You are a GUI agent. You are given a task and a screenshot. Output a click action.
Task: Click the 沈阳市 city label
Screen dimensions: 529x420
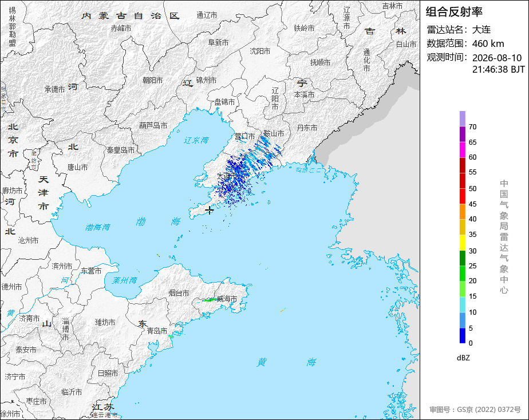[x=260, y=51]
